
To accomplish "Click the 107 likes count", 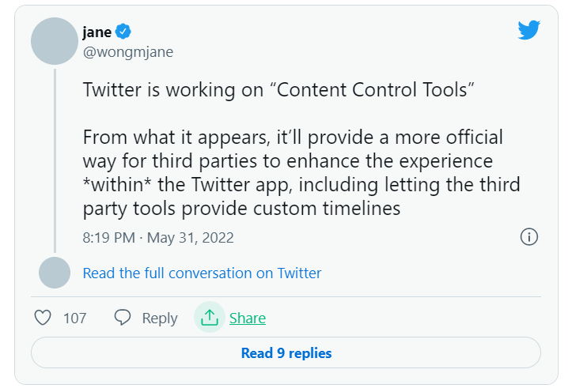I will tap(75, 318).
